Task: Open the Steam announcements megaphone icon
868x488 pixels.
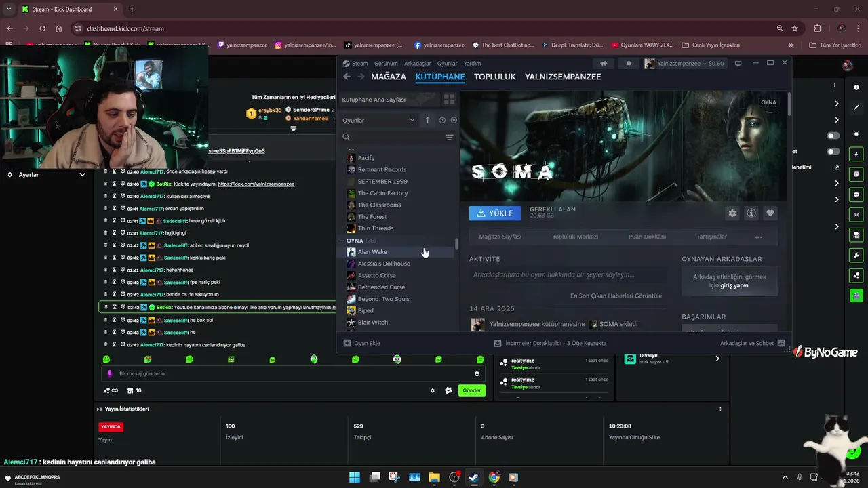Action: click(603, 63)
